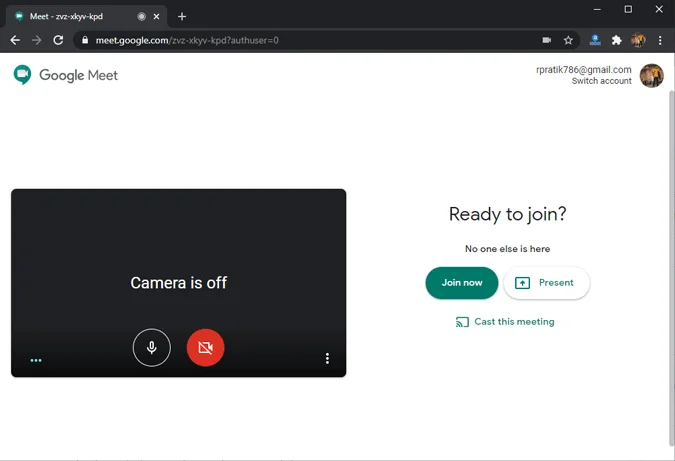Viewport: 675px width, 461px height.
Task: Go back with the browser back arrow
Action: pyautogui.click(x=15, y=40)
